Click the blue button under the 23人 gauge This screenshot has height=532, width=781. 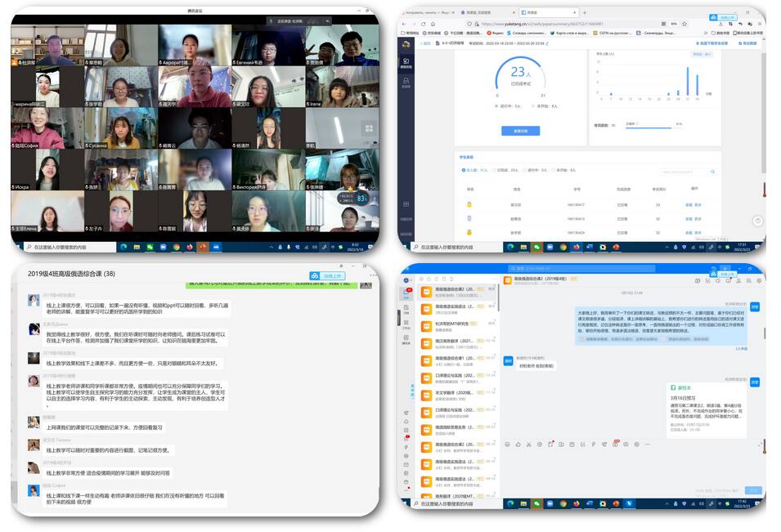[x=520, y=131]
